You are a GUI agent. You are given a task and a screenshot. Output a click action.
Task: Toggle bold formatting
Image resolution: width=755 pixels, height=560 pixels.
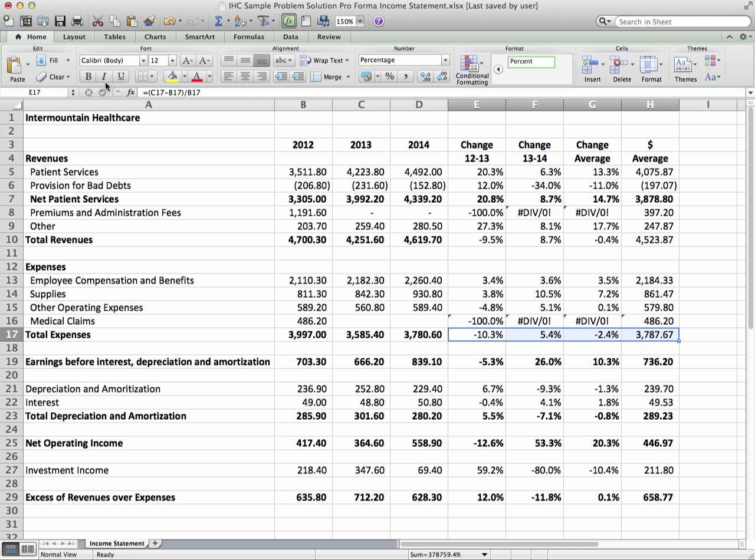88,77
